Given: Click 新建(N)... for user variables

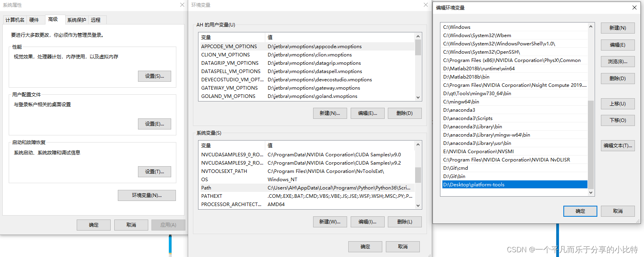Looking at the screenshot, I should (x=330, y=113).
